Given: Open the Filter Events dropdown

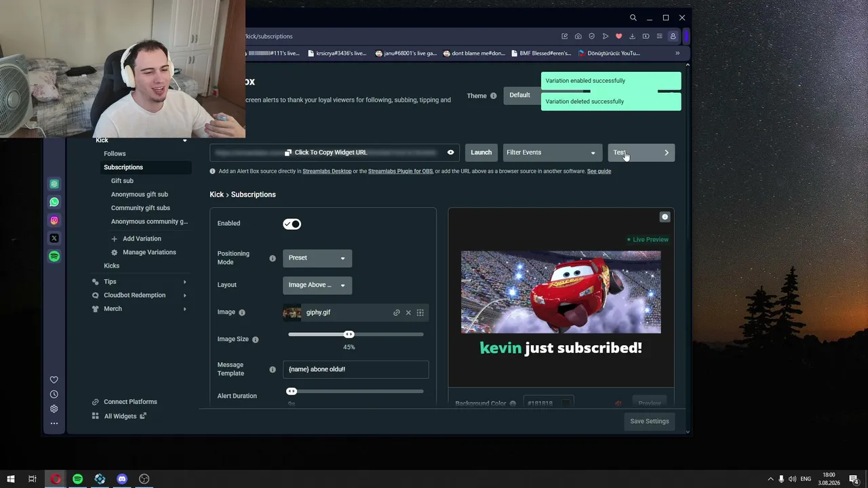Looking at the screenshot, I should (552, 152).
